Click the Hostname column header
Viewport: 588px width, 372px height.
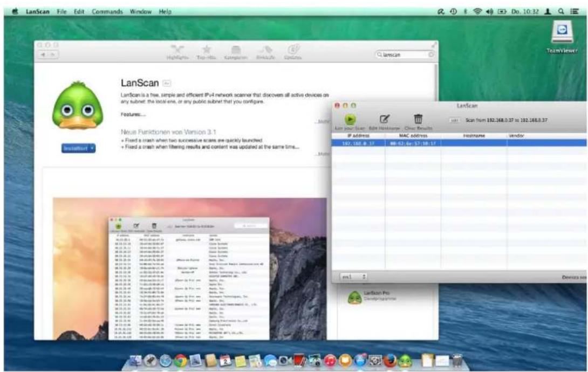474,136
